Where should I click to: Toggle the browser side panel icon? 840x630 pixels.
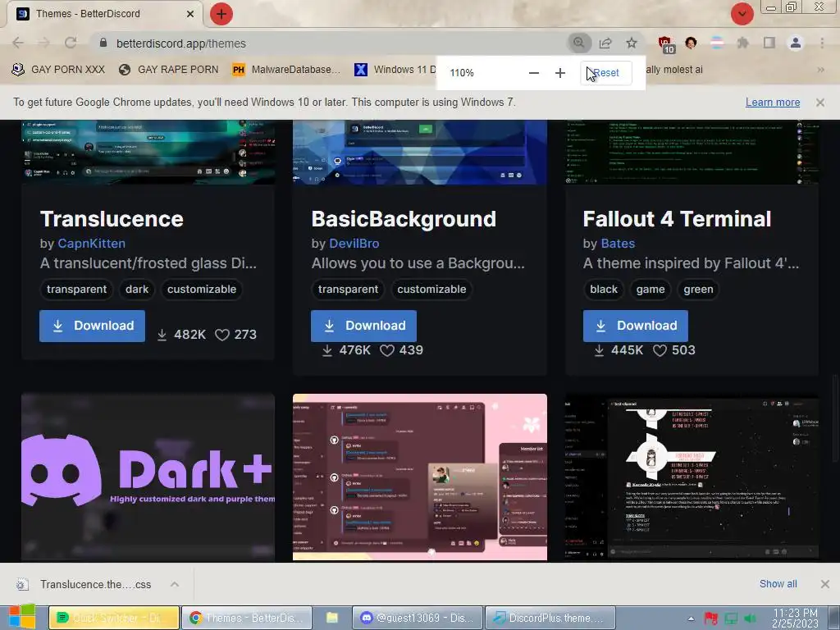point(769,43)
